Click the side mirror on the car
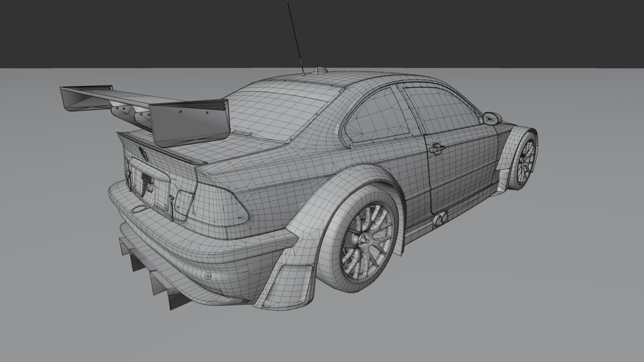 (492, 118)
